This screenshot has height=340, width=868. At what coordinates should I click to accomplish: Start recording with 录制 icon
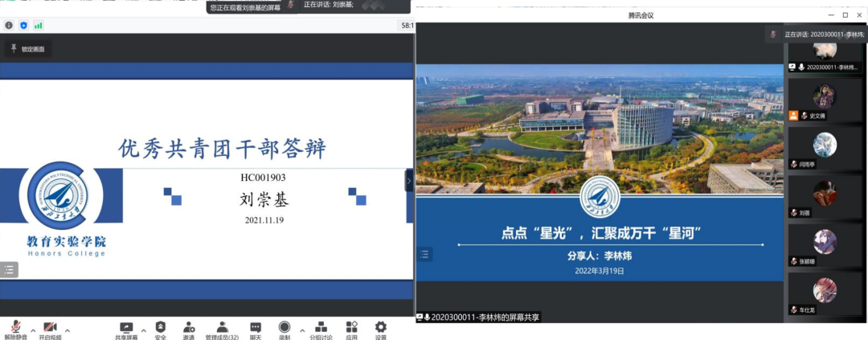[285, 330]
